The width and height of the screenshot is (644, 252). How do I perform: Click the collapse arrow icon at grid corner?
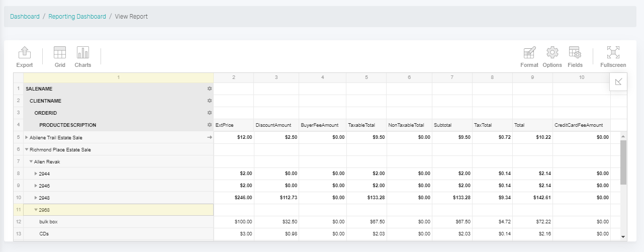pyautogui.click(x=618, y=82)
